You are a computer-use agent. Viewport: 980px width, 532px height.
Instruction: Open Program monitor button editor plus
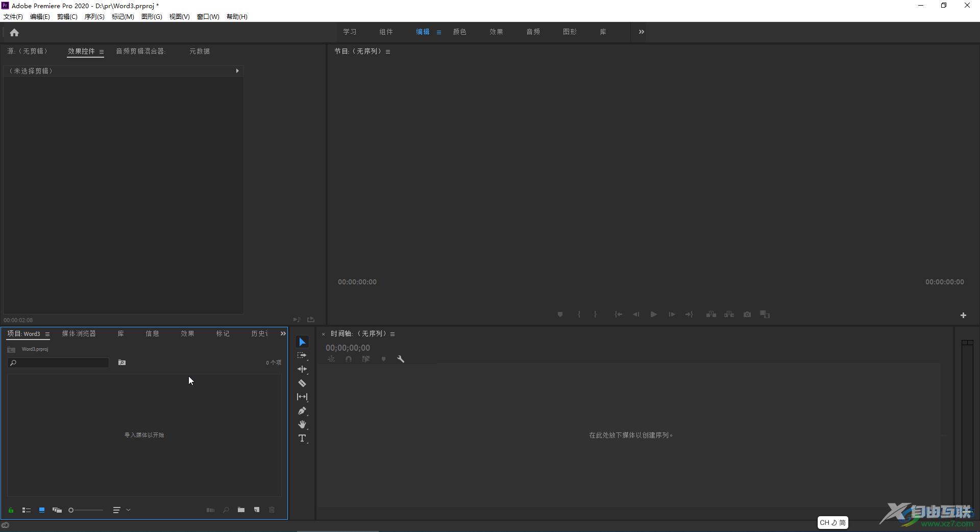click(x=963, y=316)
